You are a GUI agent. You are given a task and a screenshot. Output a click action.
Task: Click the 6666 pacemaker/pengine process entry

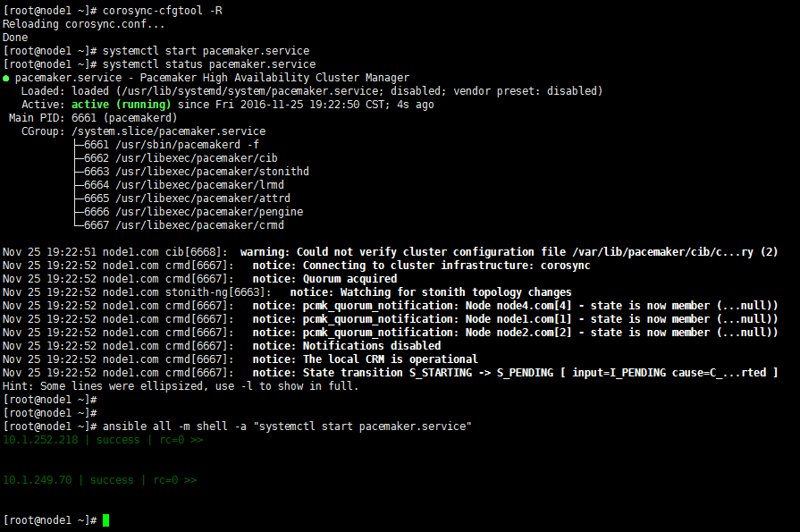click(193, 212)
